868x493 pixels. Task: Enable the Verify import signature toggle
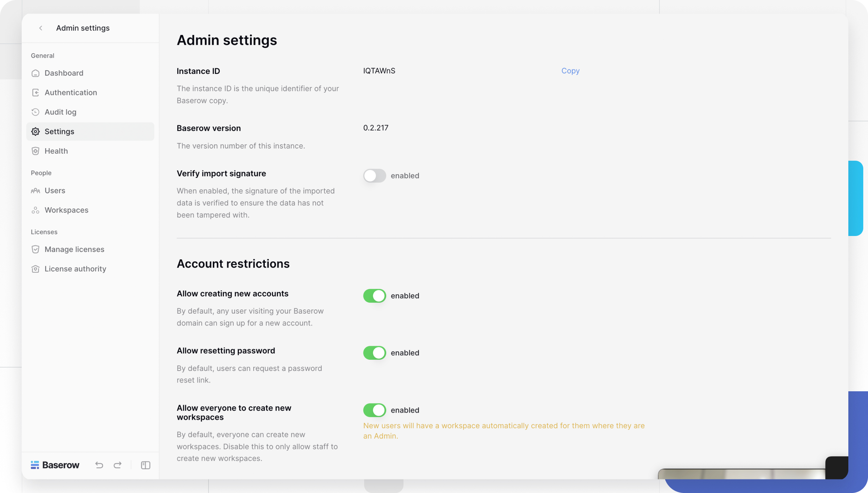coord(374,176)
